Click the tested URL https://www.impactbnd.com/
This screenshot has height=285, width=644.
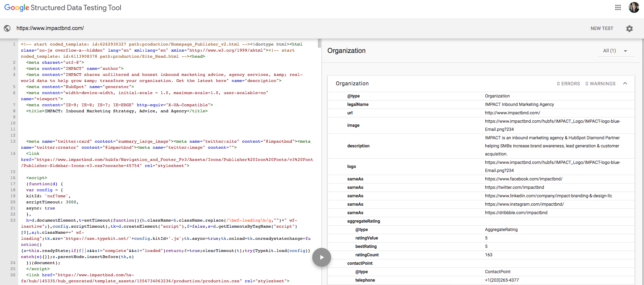pos(50,28)
